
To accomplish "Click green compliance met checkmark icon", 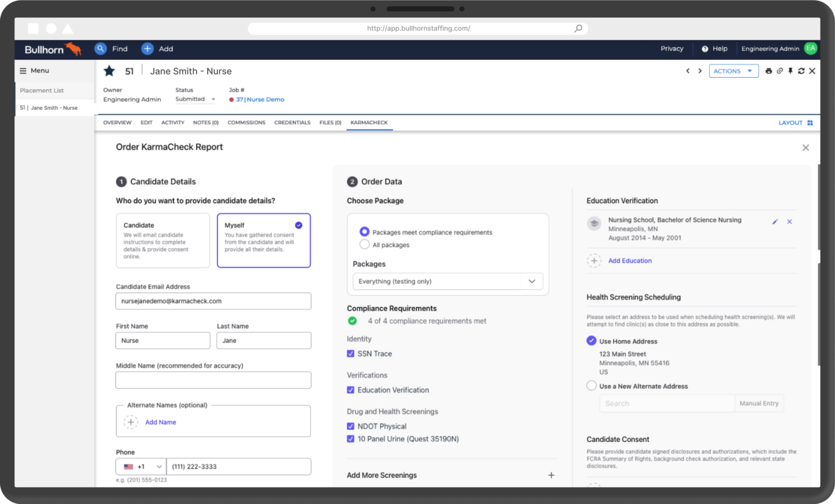I will point(352,321).
